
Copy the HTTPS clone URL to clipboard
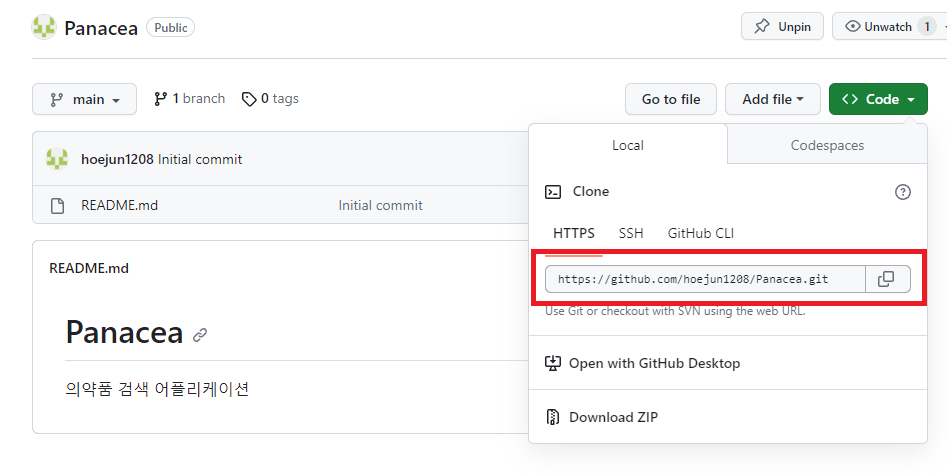[x=887, y=279]
